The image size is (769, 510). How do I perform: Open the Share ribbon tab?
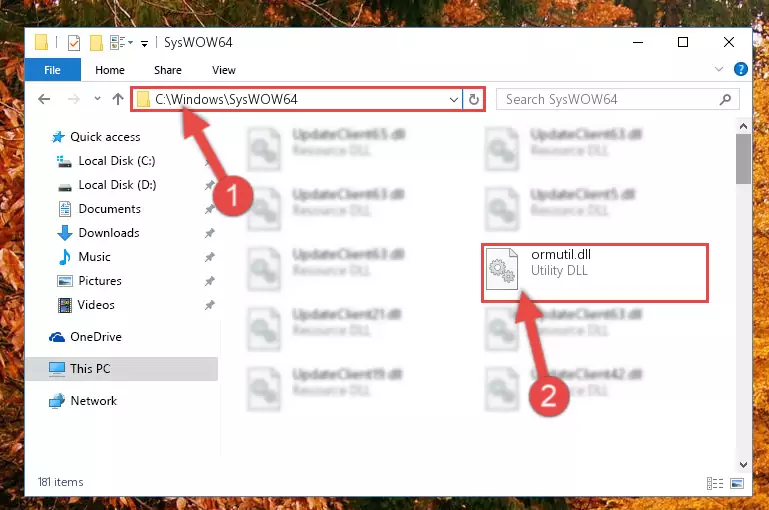point(168,70)
